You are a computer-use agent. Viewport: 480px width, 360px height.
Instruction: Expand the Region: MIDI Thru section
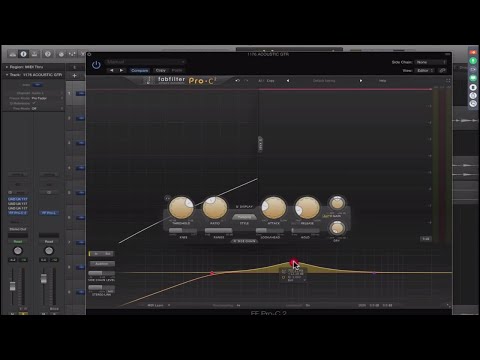point(7,67)
